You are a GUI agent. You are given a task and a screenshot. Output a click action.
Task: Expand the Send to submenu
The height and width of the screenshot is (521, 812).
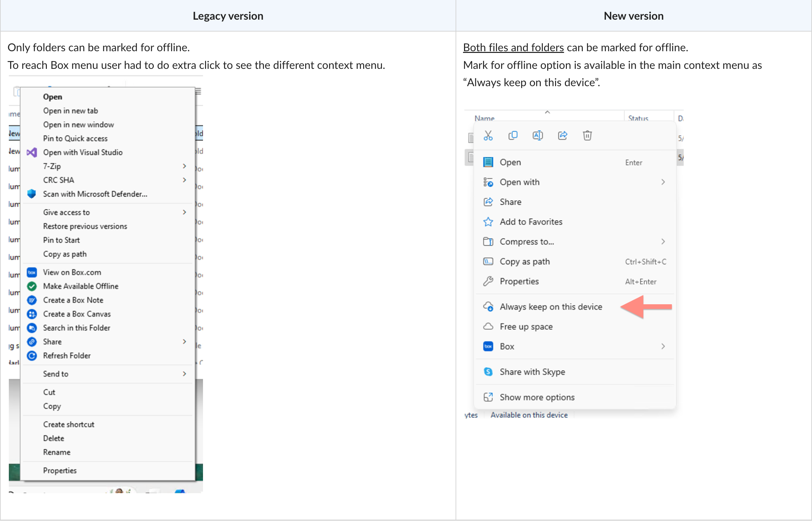point(184,374)
